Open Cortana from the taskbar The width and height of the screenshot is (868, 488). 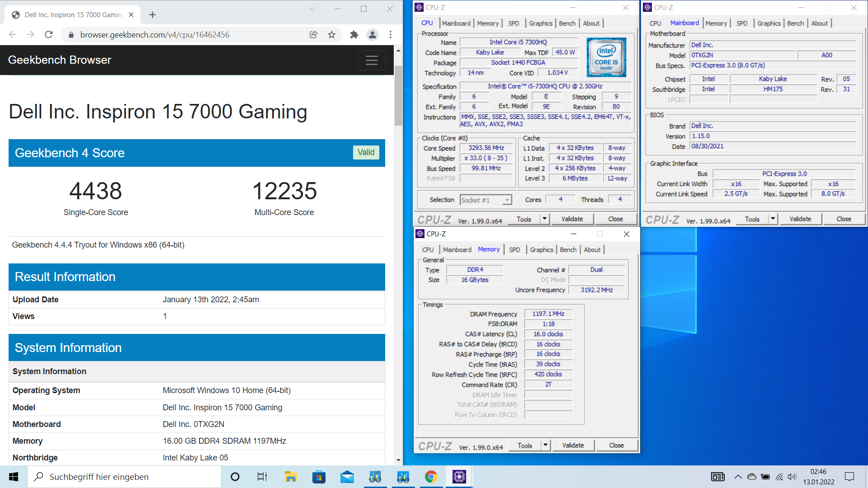(x=235, y=477)
